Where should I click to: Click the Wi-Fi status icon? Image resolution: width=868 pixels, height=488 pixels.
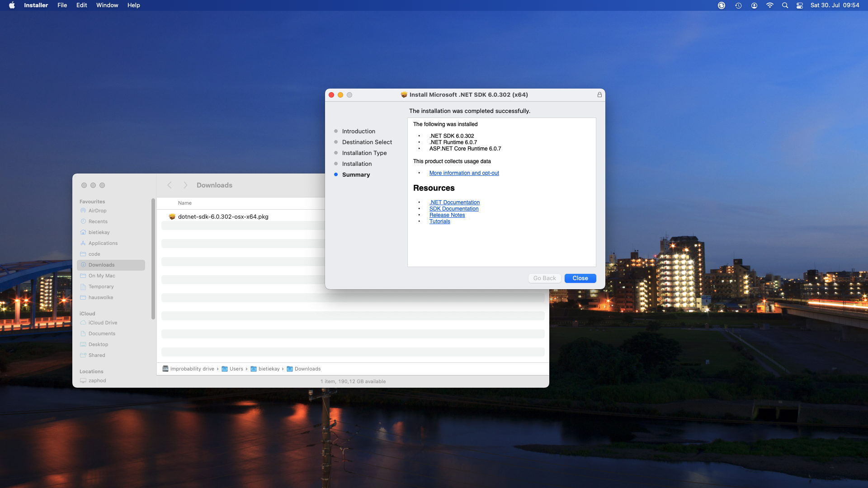769,5
